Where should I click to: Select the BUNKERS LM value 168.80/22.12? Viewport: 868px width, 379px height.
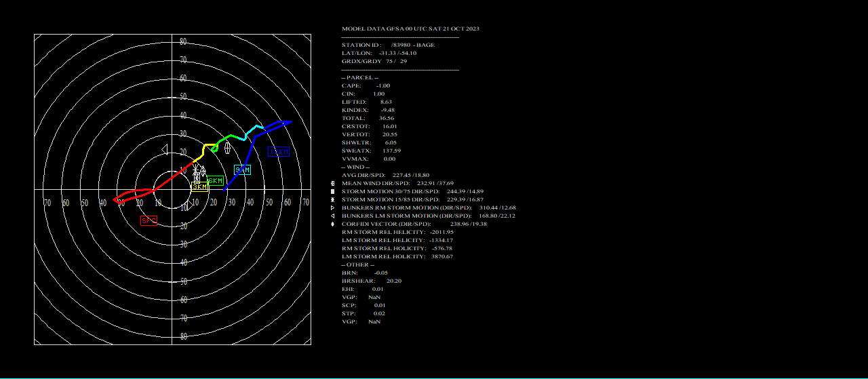(x=496, y=216)
